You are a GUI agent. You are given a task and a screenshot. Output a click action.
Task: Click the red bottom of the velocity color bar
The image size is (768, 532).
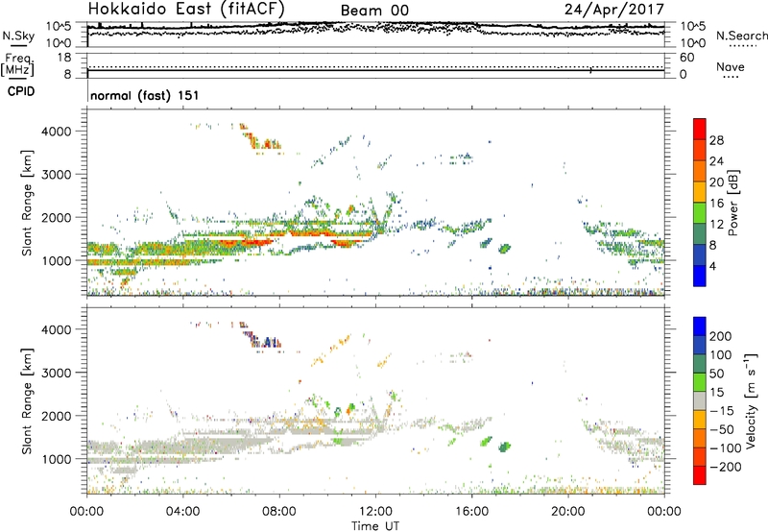pyautogui.click(x=700, y=475)
